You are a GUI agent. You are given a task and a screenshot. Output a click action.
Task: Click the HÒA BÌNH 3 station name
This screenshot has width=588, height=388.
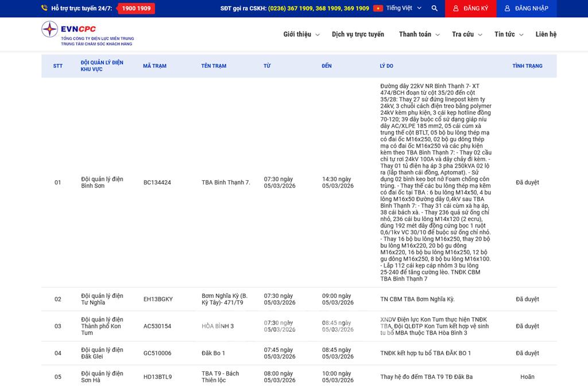tap(218, 326)
